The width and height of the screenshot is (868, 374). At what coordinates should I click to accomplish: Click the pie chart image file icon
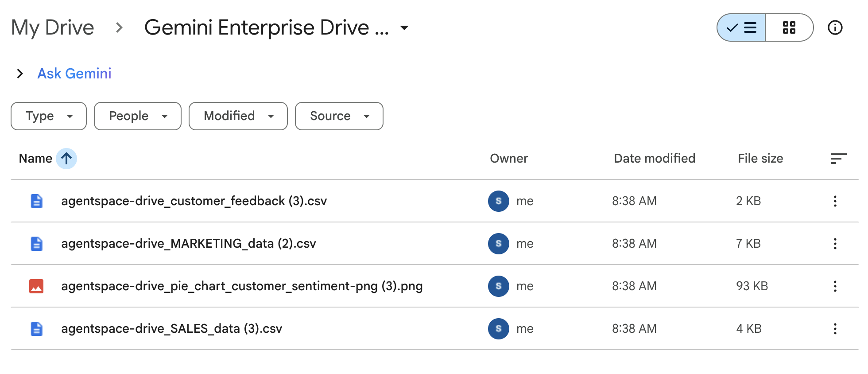[x=36, y=286]
